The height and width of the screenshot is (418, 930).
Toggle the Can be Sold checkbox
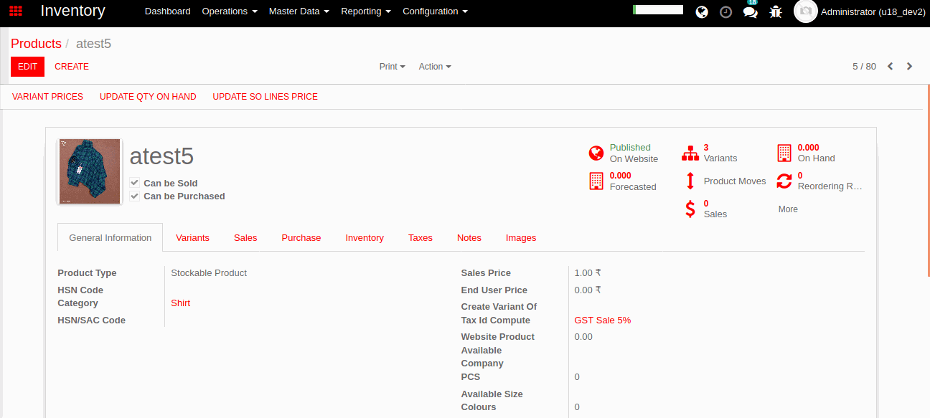click(135, 183)
